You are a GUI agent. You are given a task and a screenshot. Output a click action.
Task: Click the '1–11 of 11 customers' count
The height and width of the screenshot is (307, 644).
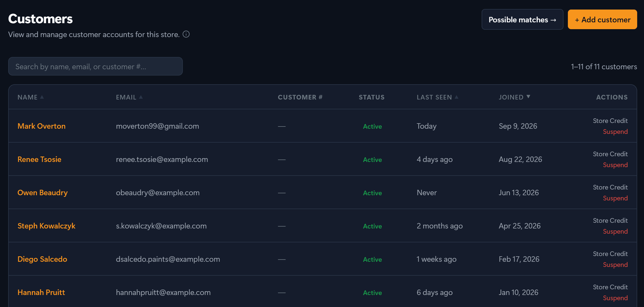pyautogui.click(x=604, y=67)
